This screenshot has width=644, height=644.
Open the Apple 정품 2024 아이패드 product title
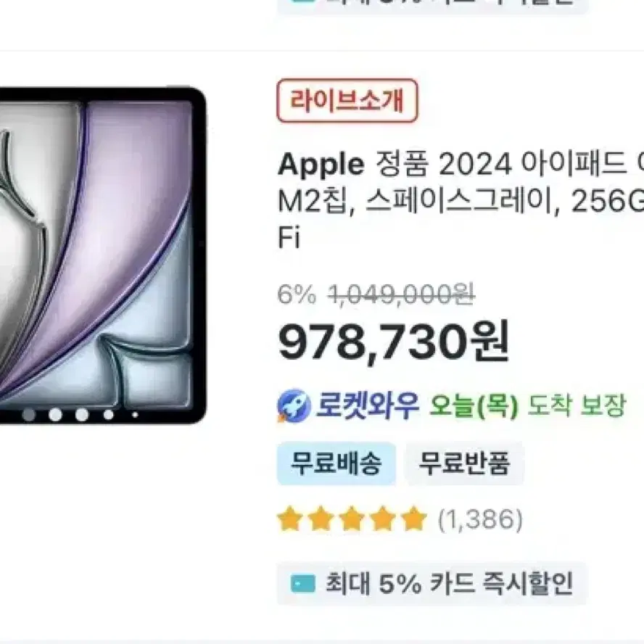(x=461, y=200)
